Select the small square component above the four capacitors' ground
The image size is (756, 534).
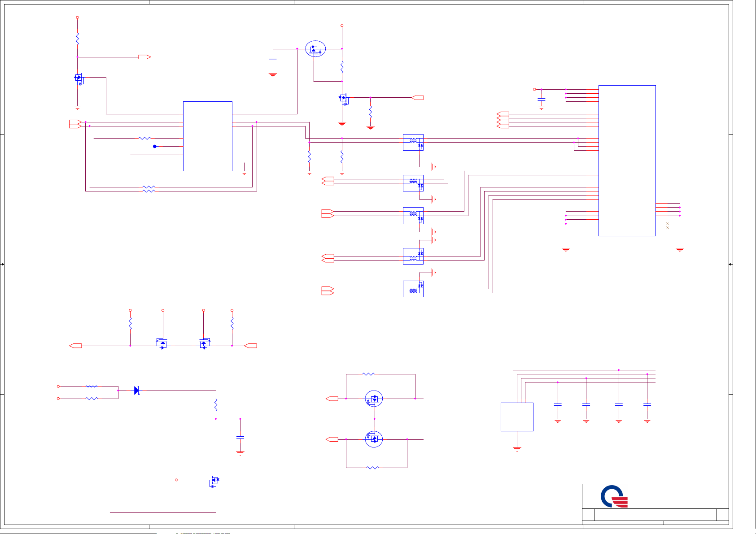517,417
